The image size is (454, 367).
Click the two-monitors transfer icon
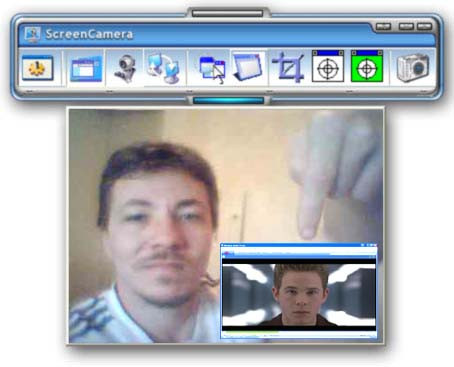(164, 68)
